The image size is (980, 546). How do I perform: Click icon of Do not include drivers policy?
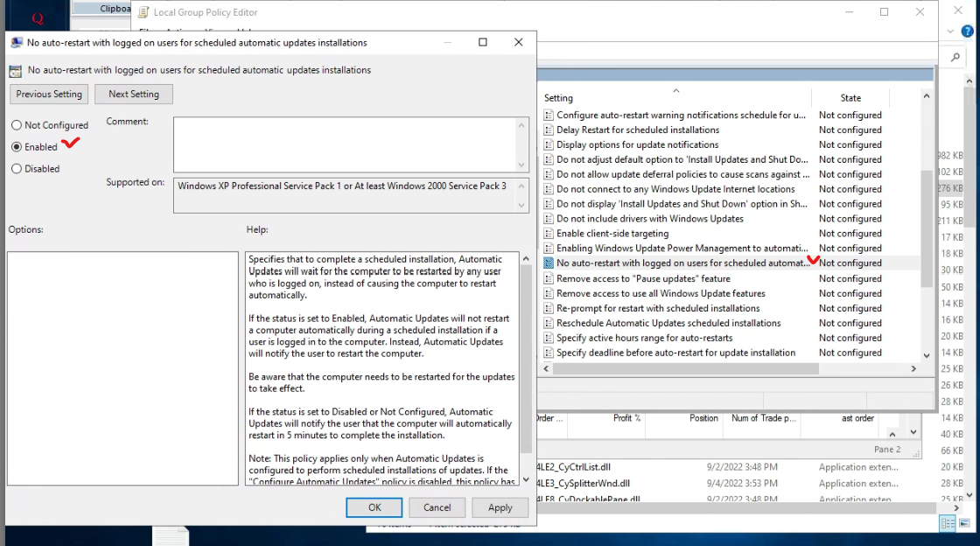pos(549,219)
